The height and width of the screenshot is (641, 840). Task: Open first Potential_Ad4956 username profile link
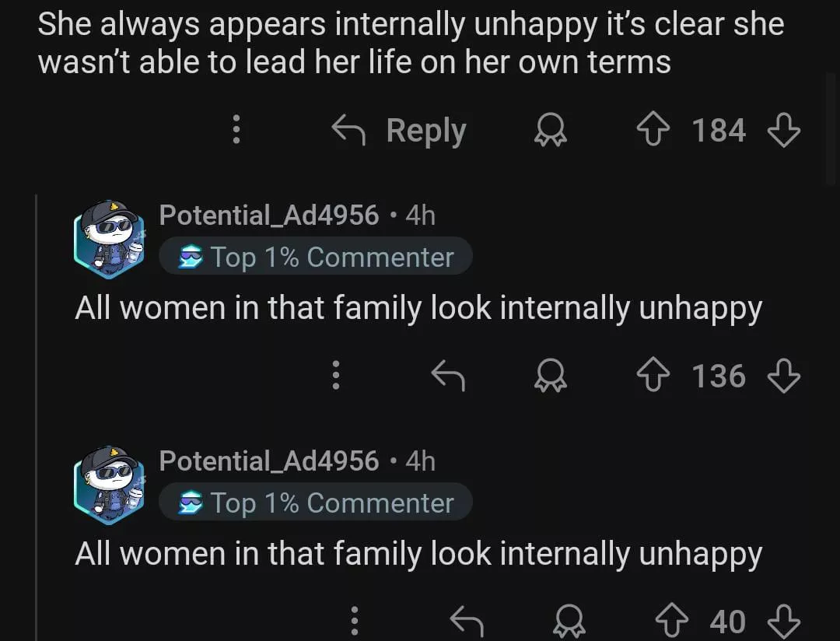click(x=268, y=215)
